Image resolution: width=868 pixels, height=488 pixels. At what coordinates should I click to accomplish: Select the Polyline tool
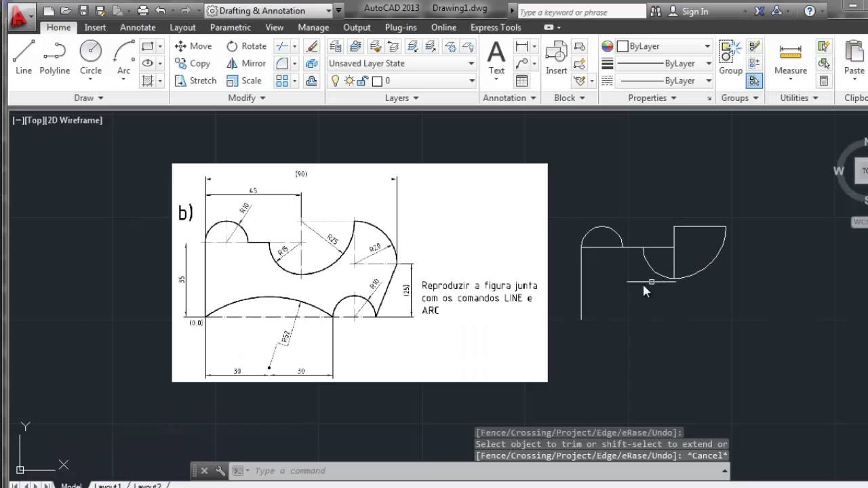tap(54, 58)
